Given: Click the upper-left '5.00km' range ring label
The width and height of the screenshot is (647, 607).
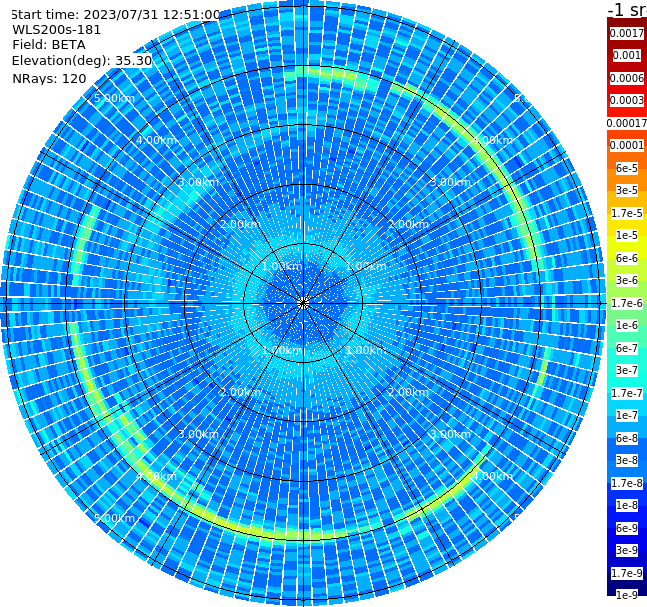Looking at the screenshot, I should 114,98.
